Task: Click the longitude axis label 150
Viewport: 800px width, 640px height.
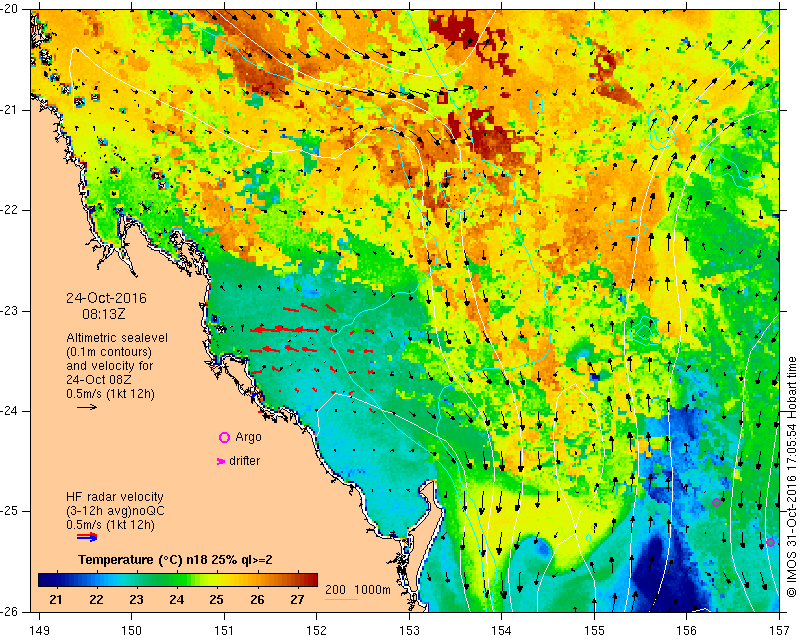Action: click(x=131, y=631)
